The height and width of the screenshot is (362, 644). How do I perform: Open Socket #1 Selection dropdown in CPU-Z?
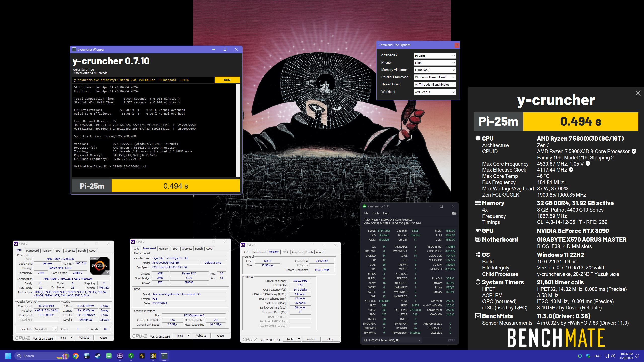(46, 329)
